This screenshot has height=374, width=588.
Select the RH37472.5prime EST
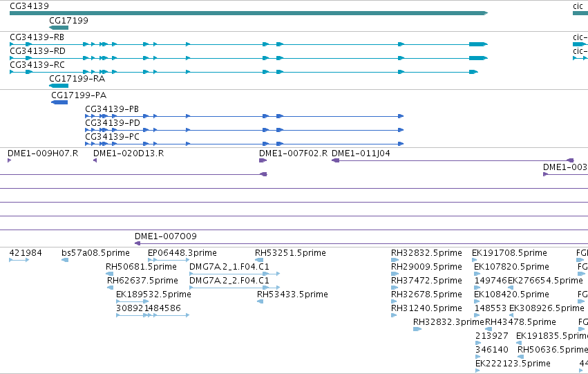(x=395, y=288)
